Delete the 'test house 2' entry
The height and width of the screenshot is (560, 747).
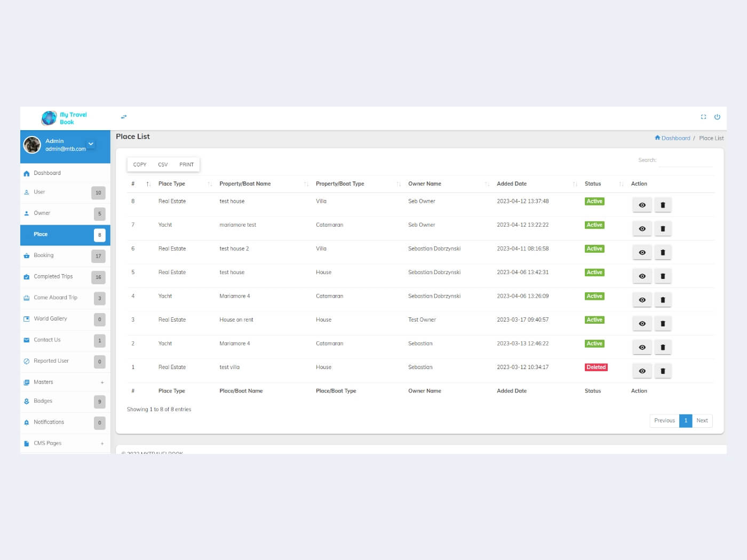[663, 253]
